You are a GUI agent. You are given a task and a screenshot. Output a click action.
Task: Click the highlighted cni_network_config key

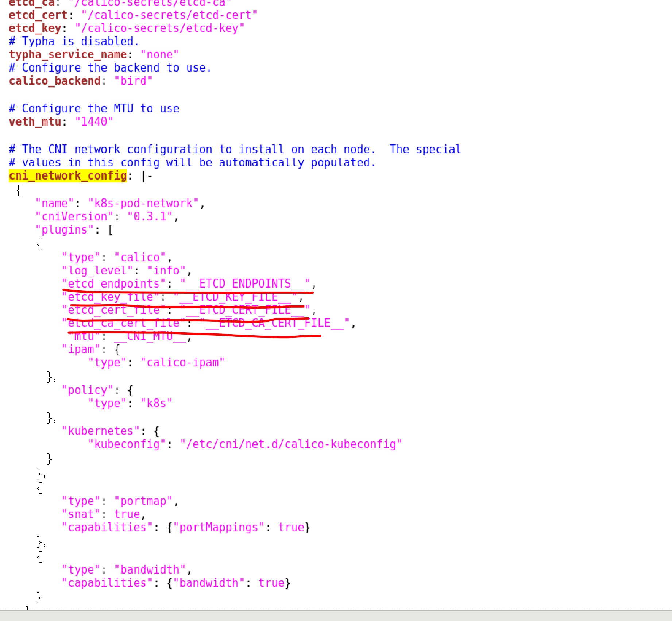(68, 176)
